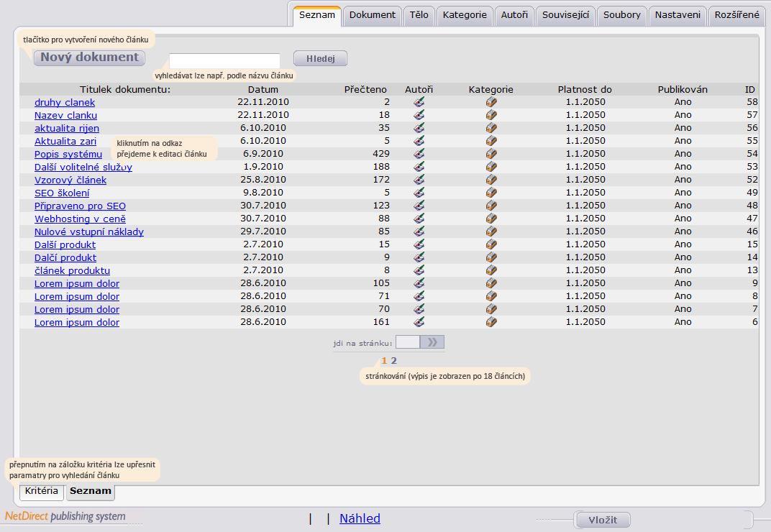Open category icon for druhy clanek row

[491, 102]
